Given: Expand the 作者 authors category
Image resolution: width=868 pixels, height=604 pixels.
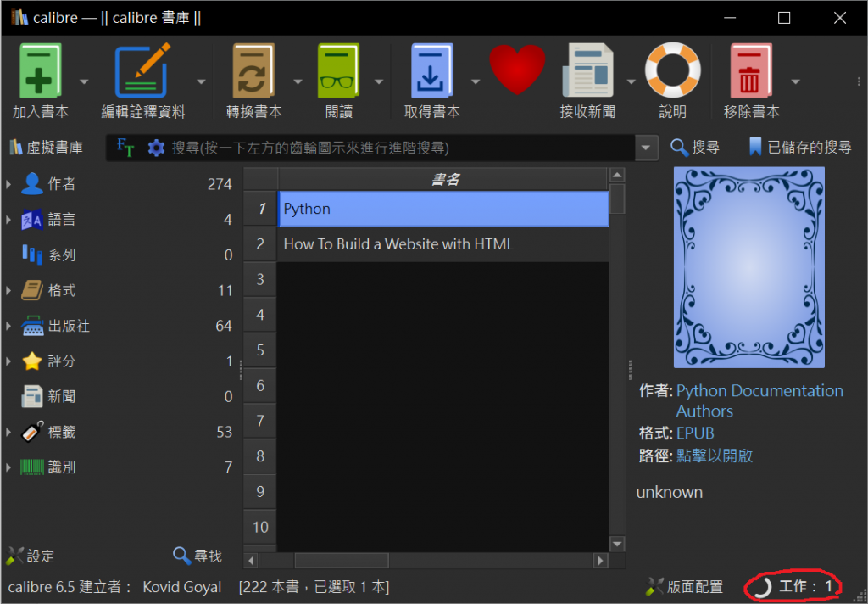Looking at the screenshot, I should click(x=8, y=184).
